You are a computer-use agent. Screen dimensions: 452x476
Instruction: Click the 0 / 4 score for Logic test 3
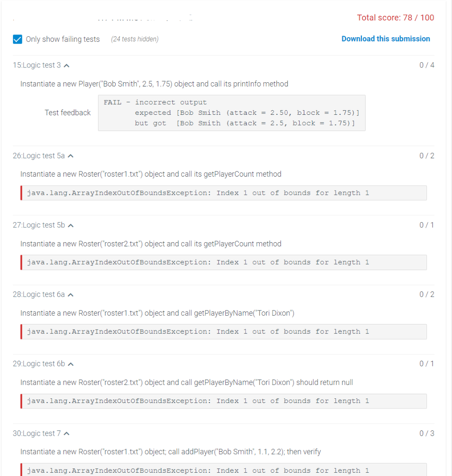click(426, 65)
